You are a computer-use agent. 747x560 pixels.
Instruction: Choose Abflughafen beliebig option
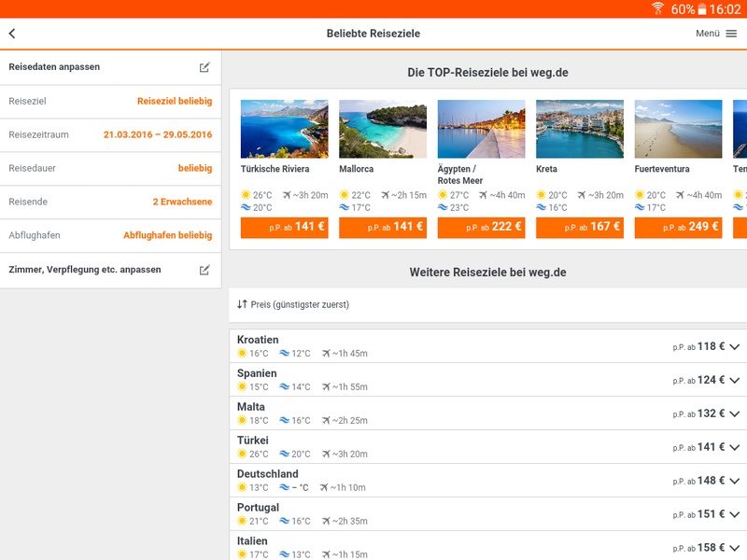168,235
